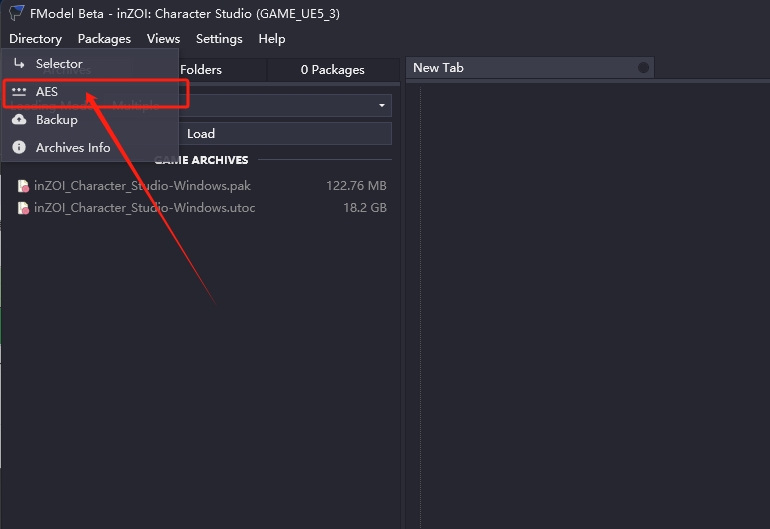
Task: Select inZOI_Character_Studio-Windows.pak archive
Action: (x=201, y=186)
